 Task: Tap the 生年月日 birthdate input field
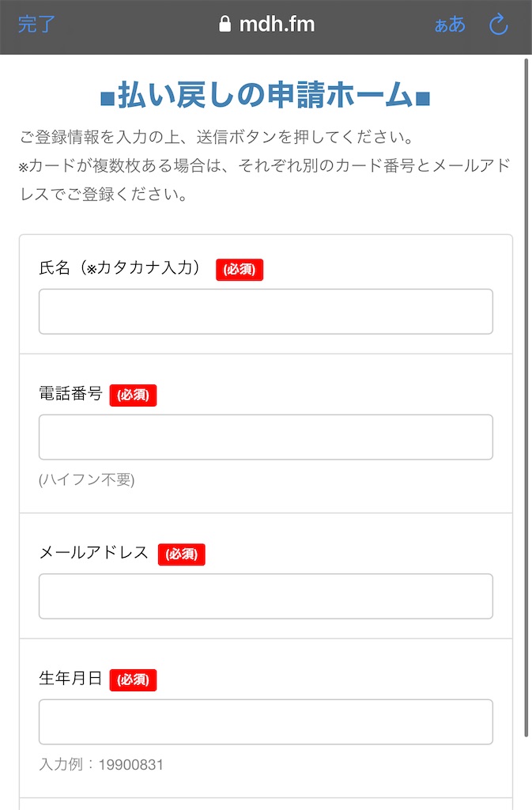click(x=266, y=721)
